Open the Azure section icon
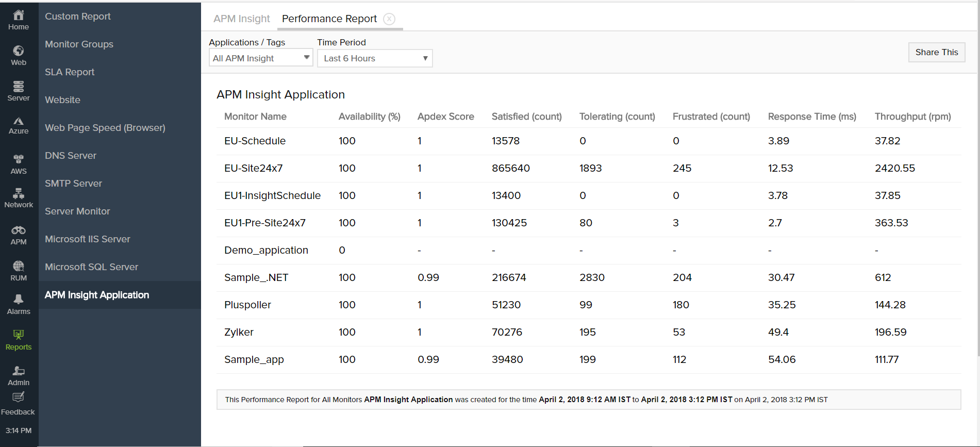The width and height of the screenshot is (980, 447). coord(19,122)
